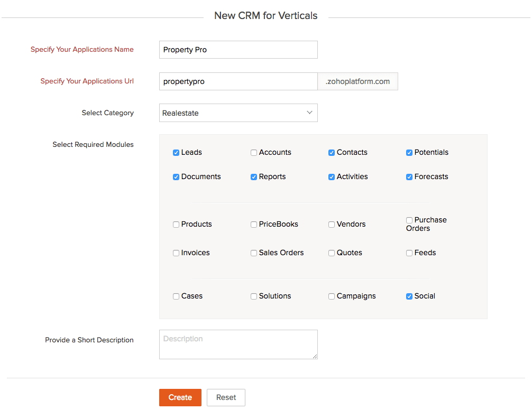
Task: Click the Reset button
Action: [226, 397]
